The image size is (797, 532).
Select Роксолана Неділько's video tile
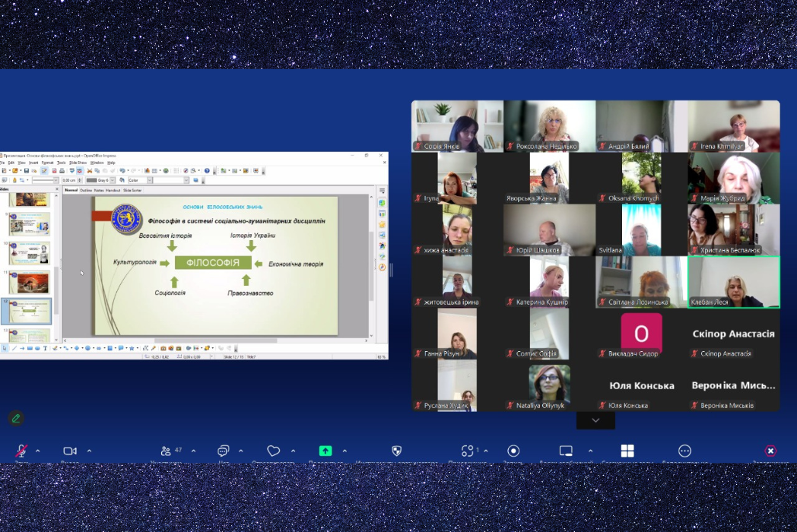[549, 126]
